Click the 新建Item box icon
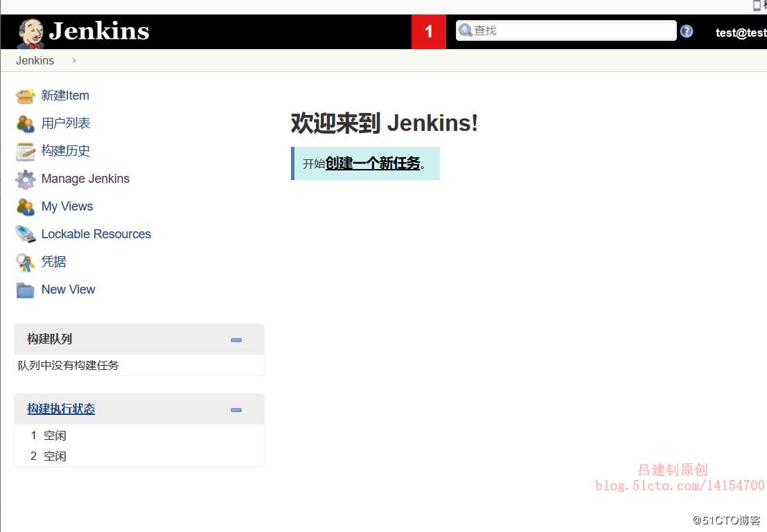 tap(26, 96)
